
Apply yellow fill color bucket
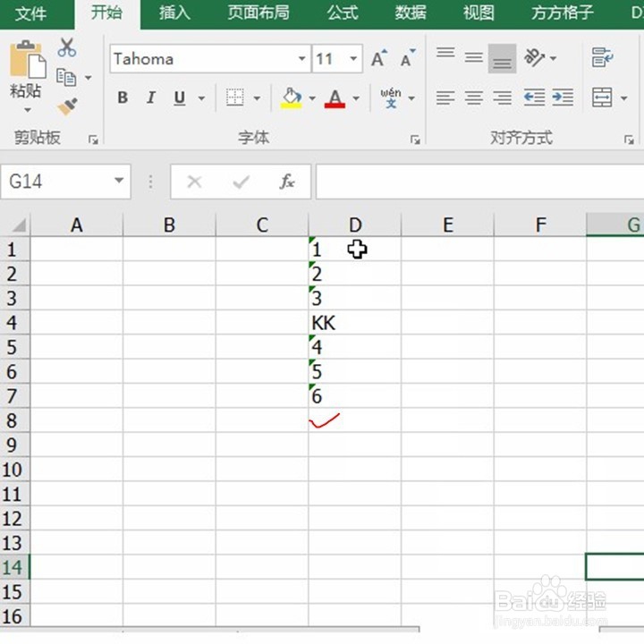click(x=292, y=97)
